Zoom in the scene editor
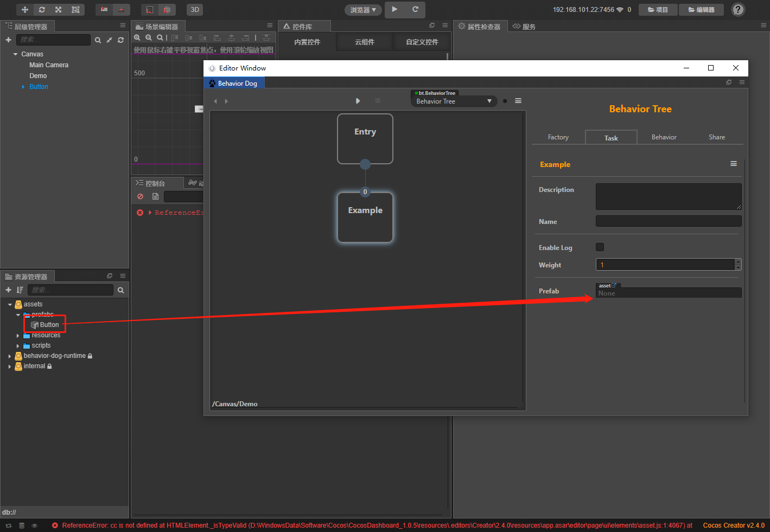This screenshot has width=770, height=532. click(x=137, y=37)
